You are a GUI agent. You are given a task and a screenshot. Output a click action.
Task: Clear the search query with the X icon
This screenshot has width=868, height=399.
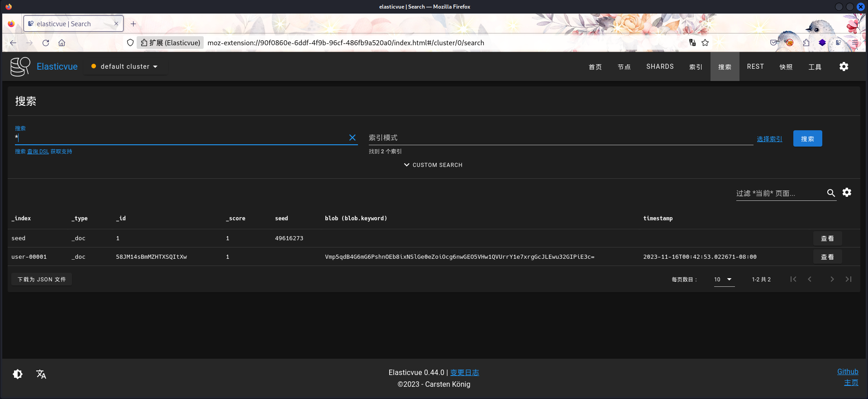(352, 138)
